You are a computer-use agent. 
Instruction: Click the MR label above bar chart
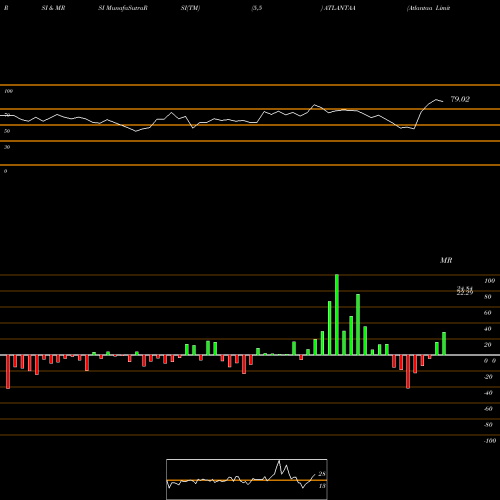[x=446, y=260]
